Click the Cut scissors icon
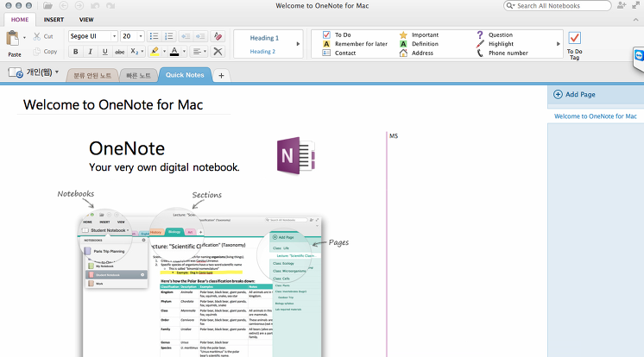 pyautogui.click(x=37, y=36)
